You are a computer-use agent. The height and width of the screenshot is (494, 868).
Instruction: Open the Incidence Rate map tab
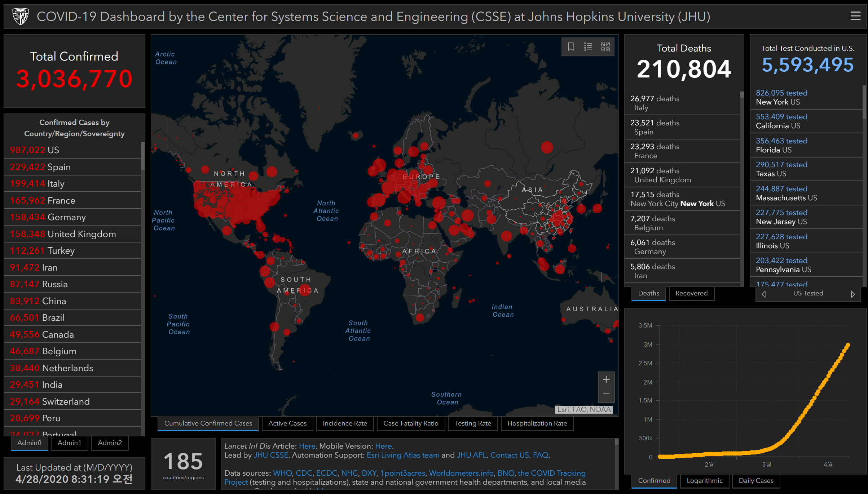pyautogui.click(x=345, y=423)
